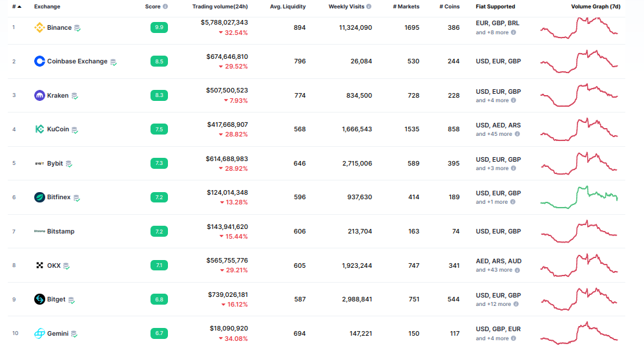644x348 pixels.
Task: Open the Coinbase Exchange link
Action: point(78,61)
